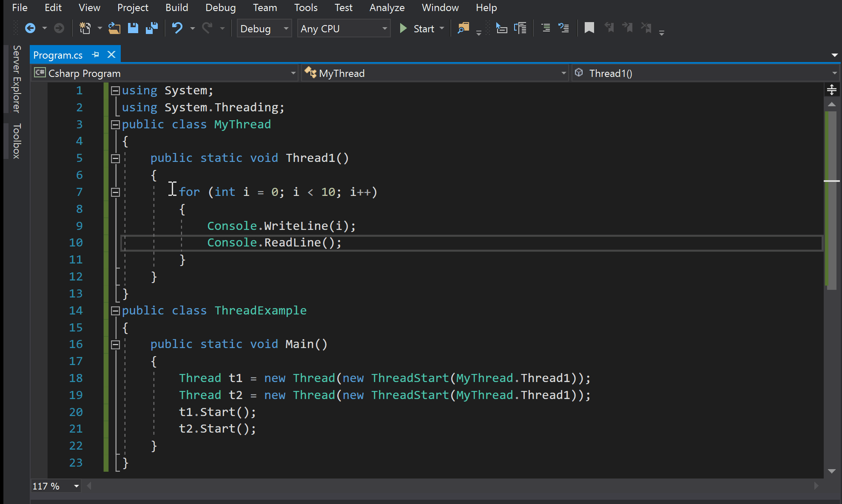Click the New Project icon
The width and height of the screenshot is (842, 504).
tap(85, 28)
